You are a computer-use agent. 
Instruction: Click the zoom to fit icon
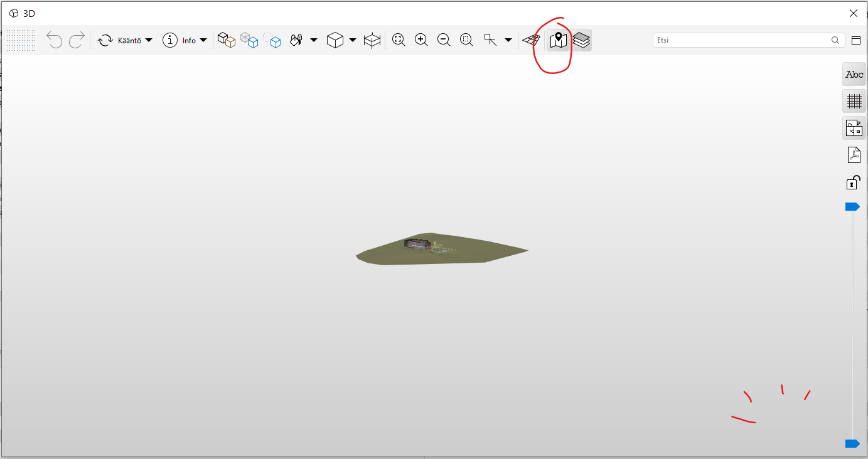[399, 40]
